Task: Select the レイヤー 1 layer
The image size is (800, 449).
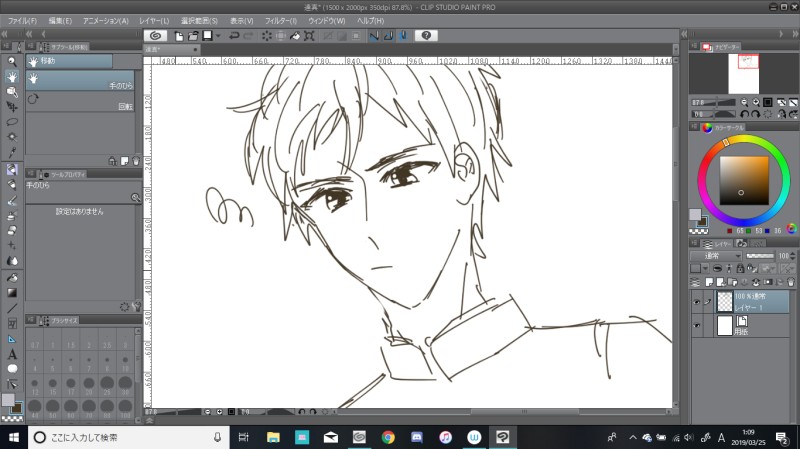Action: (x=754, y=302)
